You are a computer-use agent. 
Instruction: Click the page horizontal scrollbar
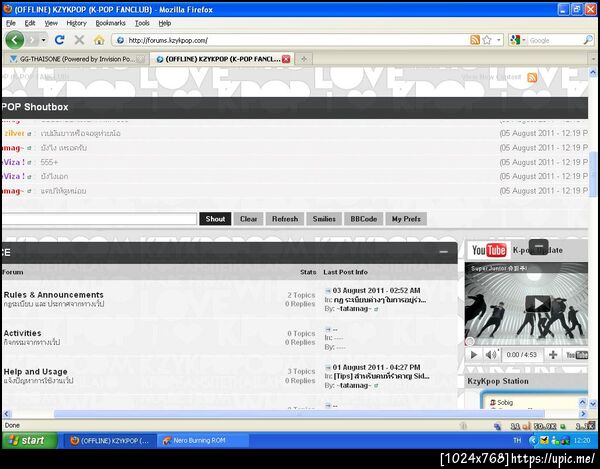coord(299,414)
